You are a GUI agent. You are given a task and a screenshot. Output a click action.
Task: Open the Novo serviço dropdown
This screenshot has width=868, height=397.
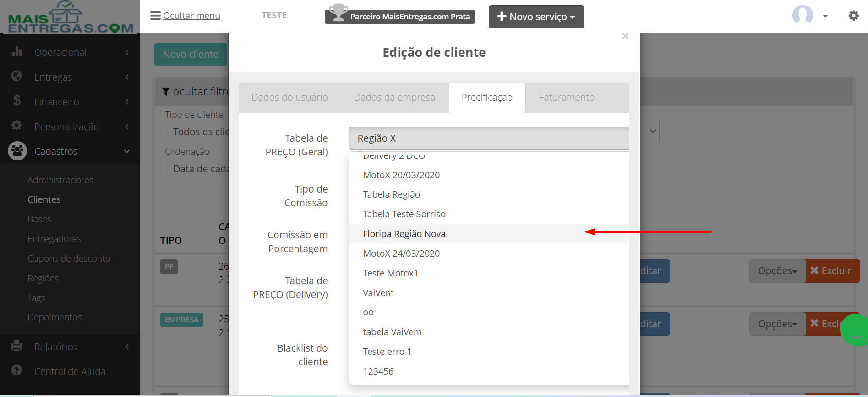coord(536,17)
